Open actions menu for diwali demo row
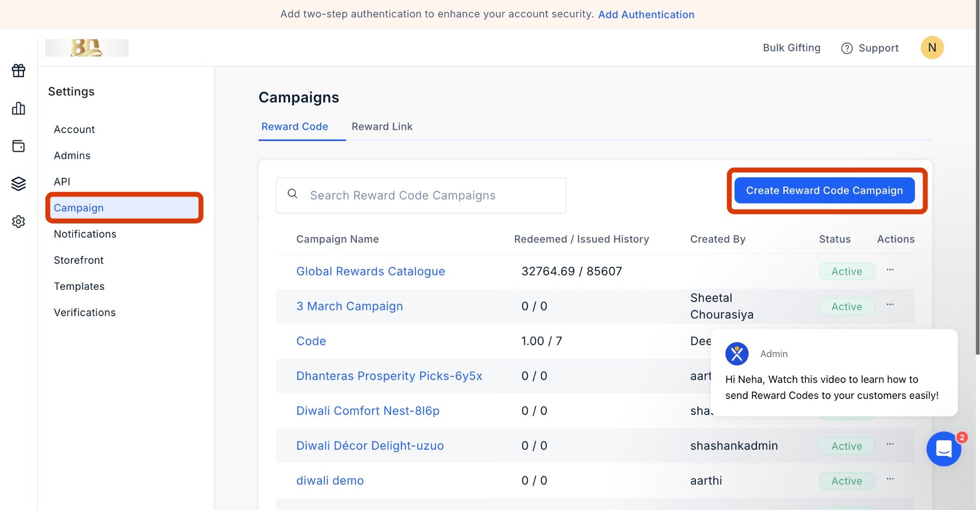 (x=890, y=479)
